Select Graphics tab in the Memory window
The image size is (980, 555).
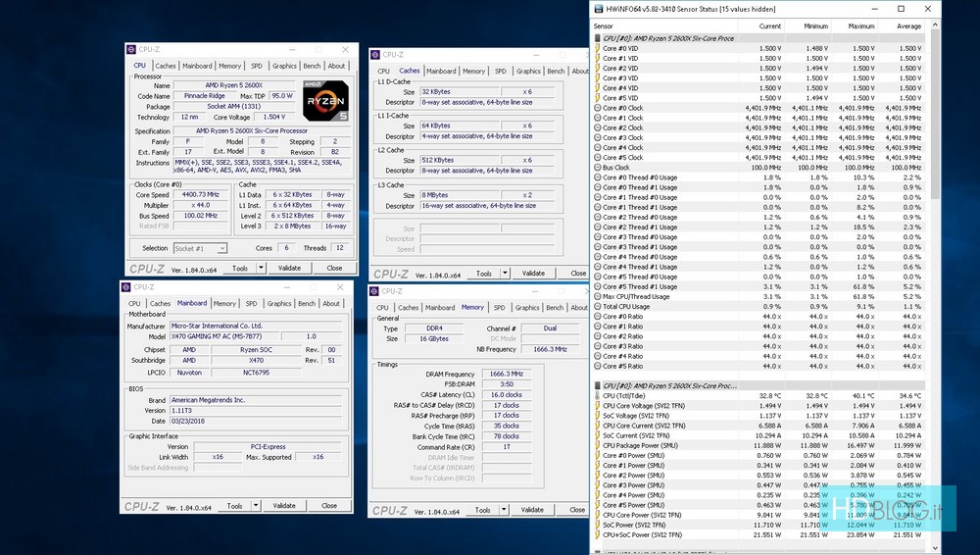click(528, 307)
